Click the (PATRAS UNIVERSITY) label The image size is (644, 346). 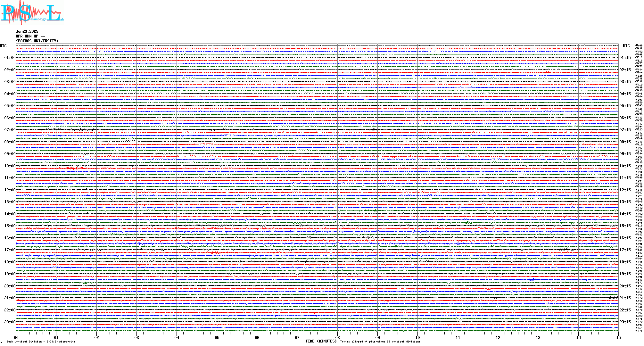point(37,41)
